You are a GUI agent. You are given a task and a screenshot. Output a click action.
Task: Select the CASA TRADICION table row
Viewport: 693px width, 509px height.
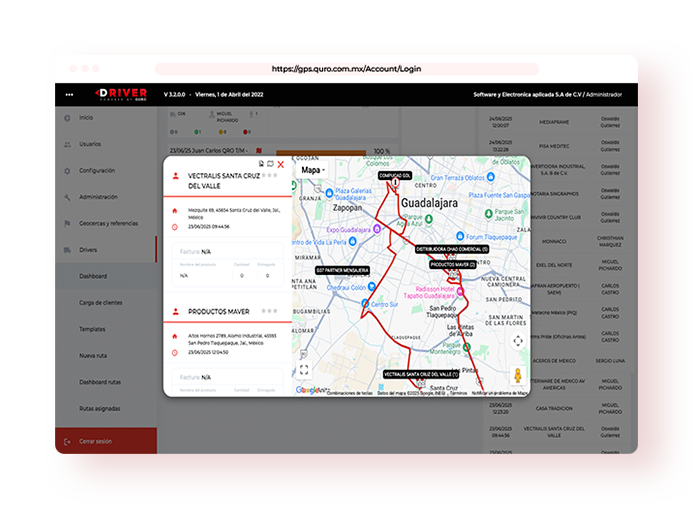557,409
